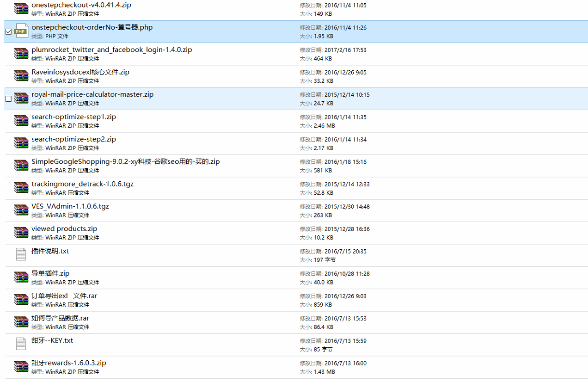
Task: Select file name search-optimize-step1.zip
Action: 73,117
